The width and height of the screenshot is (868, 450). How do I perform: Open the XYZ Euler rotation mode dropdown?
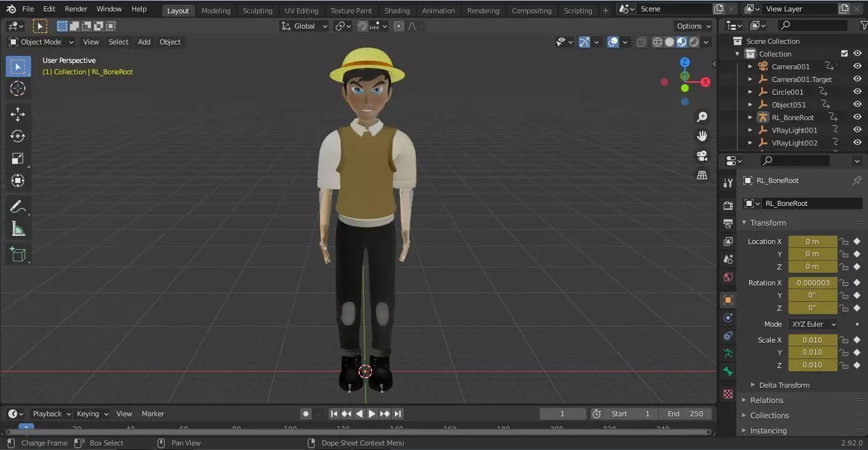point(813,324)
